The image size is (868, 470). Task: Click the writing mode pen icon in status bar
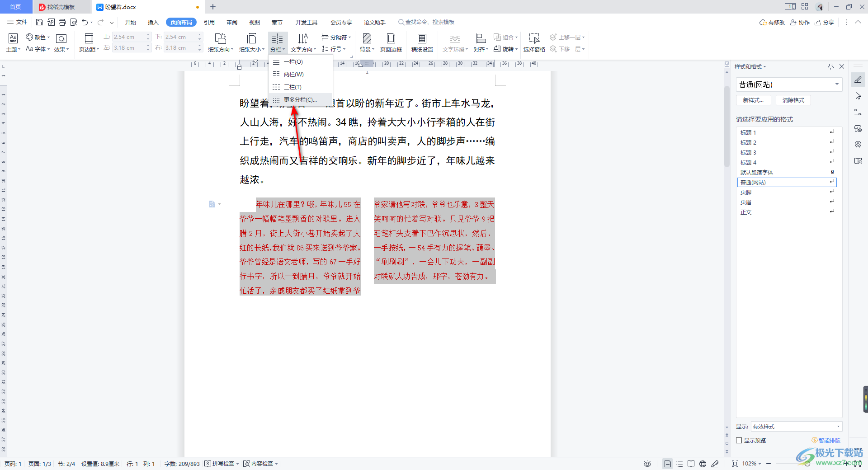(715, 464)
